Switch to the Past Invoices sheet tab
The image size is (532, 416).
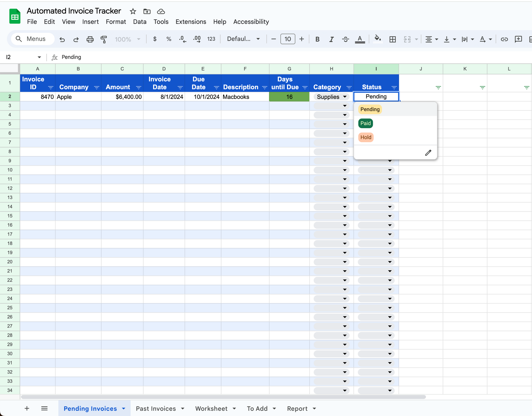click(156, 408)
